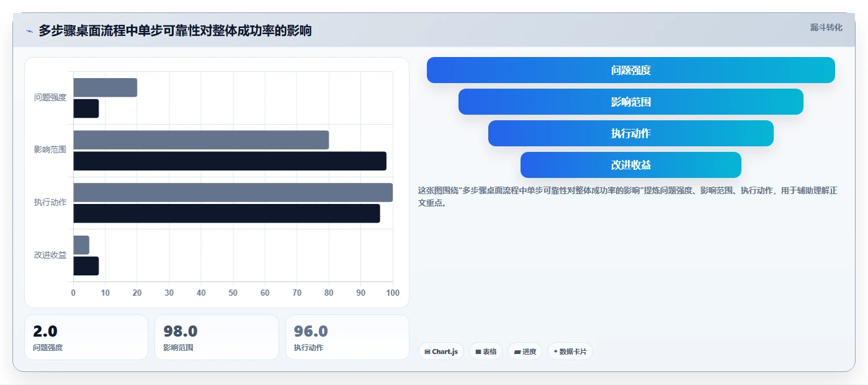Select the 数据卡片 chip
Image resolution: width=868 pixels, height=385 pixels.
coord(570,352)
